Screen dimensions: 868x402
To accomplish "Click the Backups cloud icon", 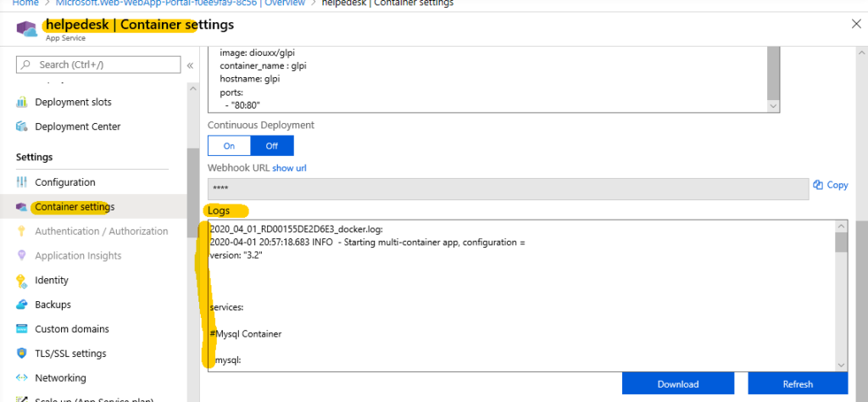I will (22, 304).
